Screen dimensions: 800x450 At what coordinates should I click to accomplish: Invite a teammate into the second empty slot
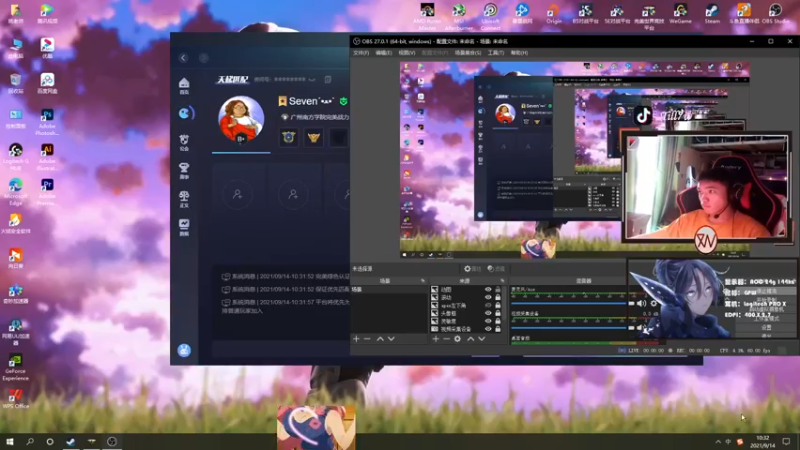(293, 194)
